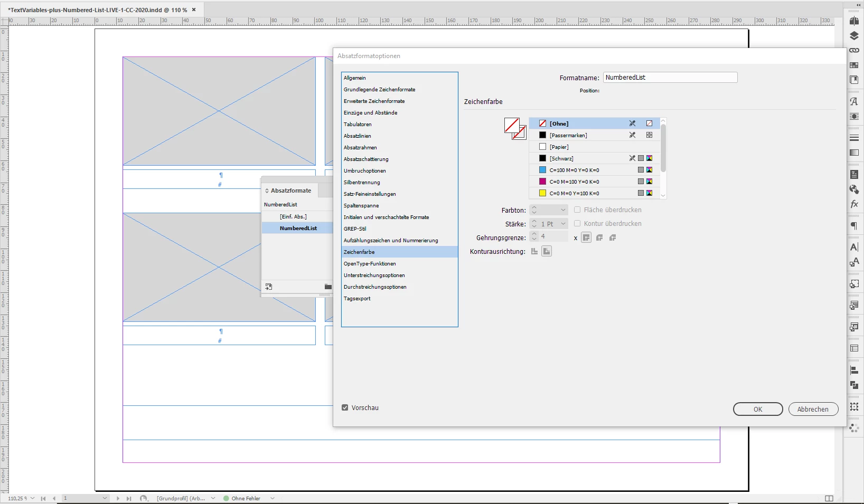Screen dimensions: 864x504
Task: Select the yellow C=0 M=0 Y=100 K=0 swatch
Action: tap(594, 193)
